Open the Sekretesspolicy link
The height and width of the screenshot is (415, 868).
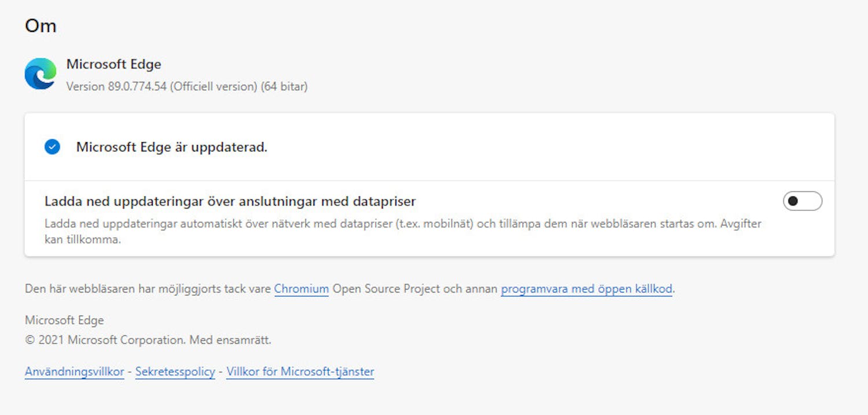click(174, 372)
